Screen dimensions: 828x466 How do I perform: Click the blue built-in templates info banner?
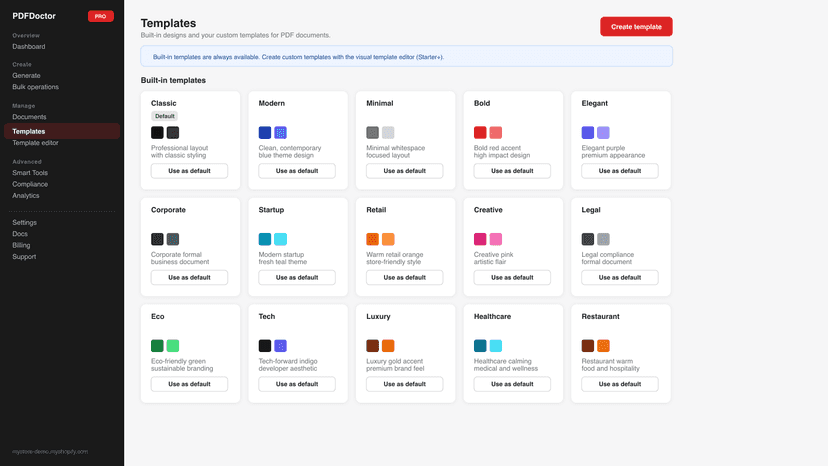407,57
